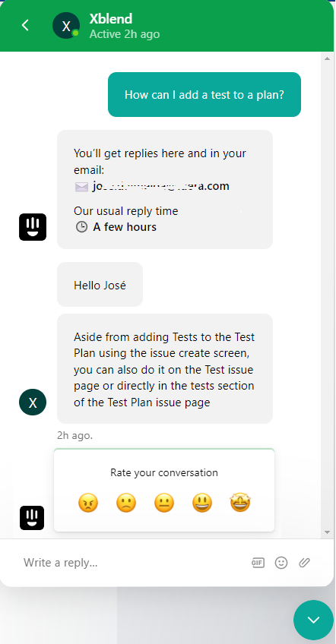The height and width of the screenshot is (644, 336).
Task: Rate conversation with the sad face
Action: click(126, 503)
